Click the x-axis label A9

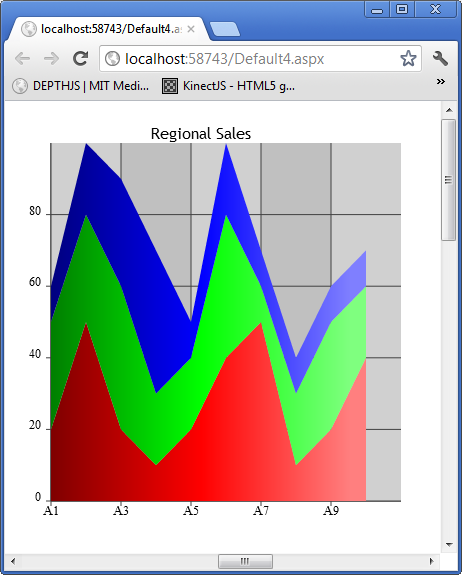(331, 510)
